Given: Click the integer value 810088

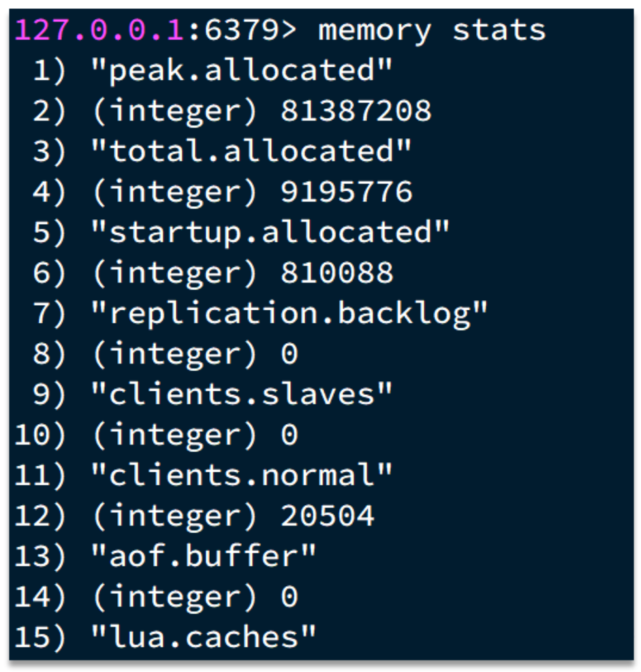Looking at the screenshot, I should point(337,274).
